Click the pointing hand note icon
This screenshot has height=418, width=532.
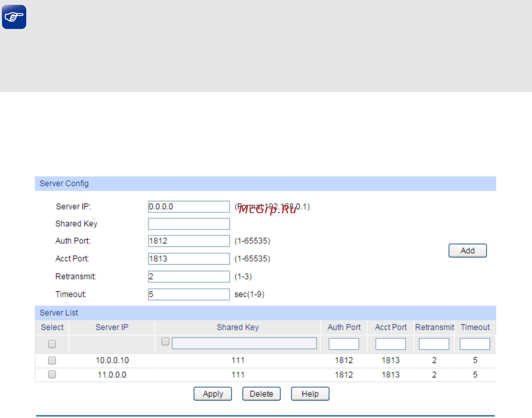[x=14, y=17]
